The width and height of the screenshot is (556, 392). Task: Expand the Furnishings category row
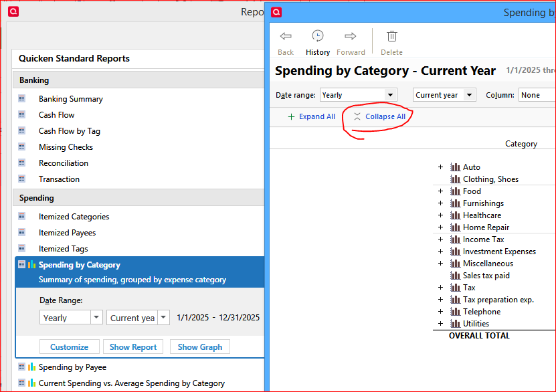pyautogui.click(x=440, y=203)
